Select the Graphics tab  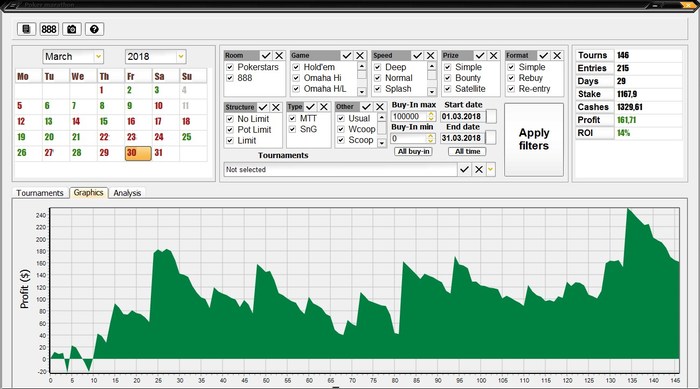click(x=88, y=192)
